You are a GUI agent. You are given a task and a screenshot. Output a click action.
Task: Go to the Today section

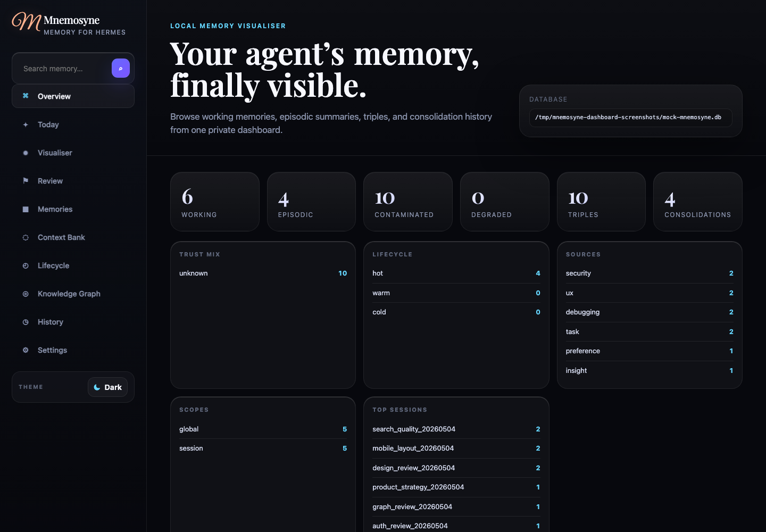point(73,124)
